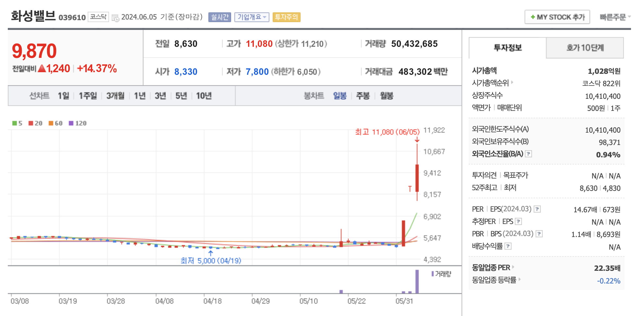
Task: Click the 저가 value 7,800
Action: tap(257, 72)
